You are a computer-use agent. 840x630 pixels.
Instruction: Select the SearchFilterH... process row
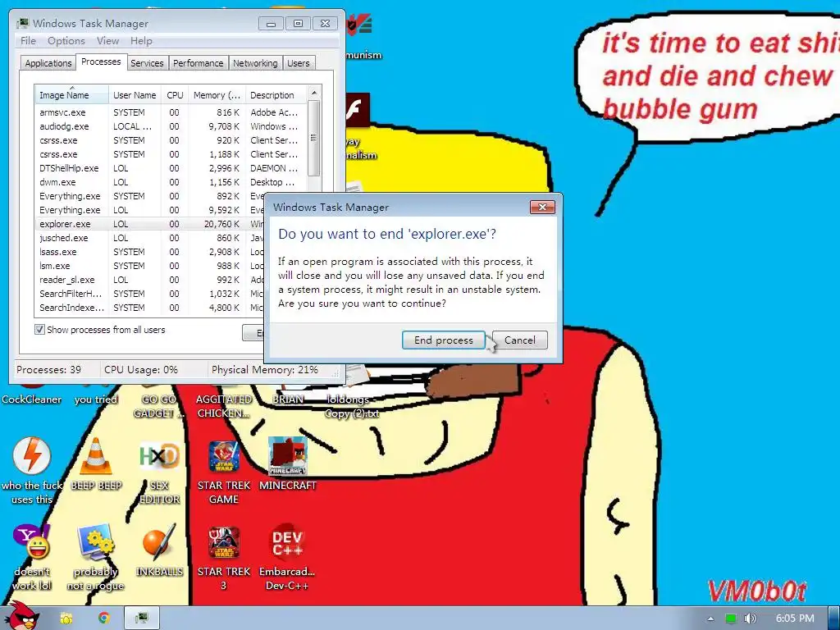click(x=150, y=294)
